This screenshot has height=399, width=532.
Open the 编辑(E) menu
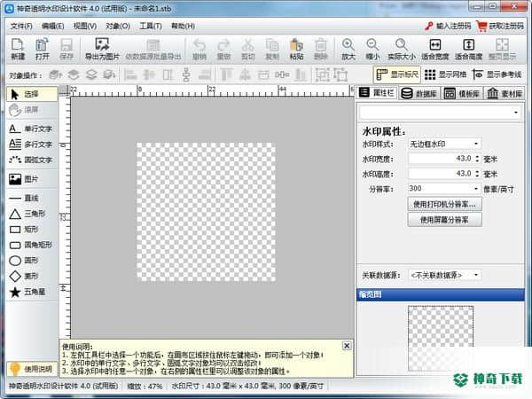pyautogui.click(x=52, y=26)
